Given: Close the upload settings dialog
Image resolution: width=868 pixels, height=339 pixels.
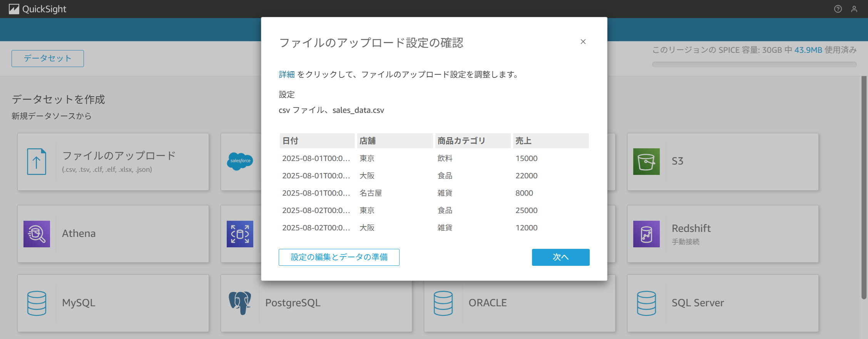Looking at the screenshot, I should 583,42.
